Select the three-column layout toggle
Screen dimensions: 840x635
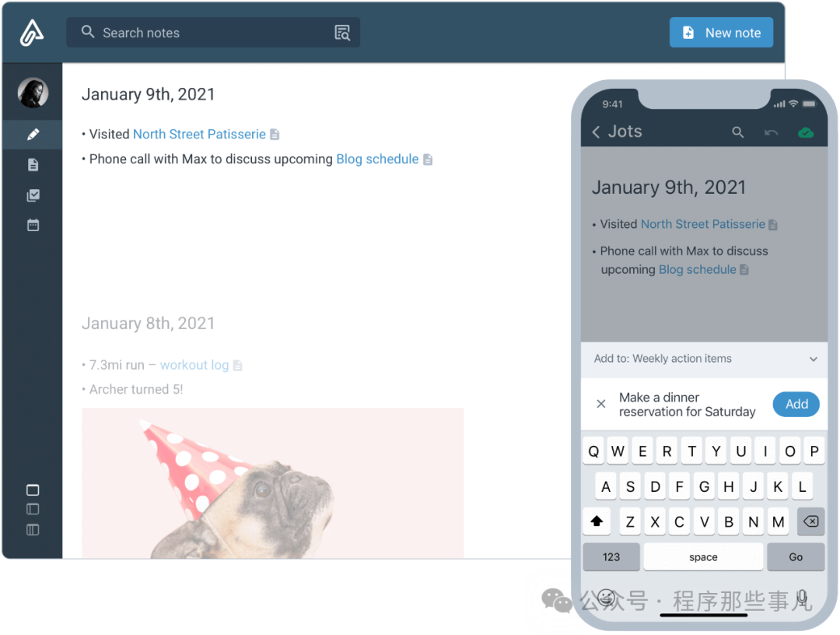tap(33, 530)
